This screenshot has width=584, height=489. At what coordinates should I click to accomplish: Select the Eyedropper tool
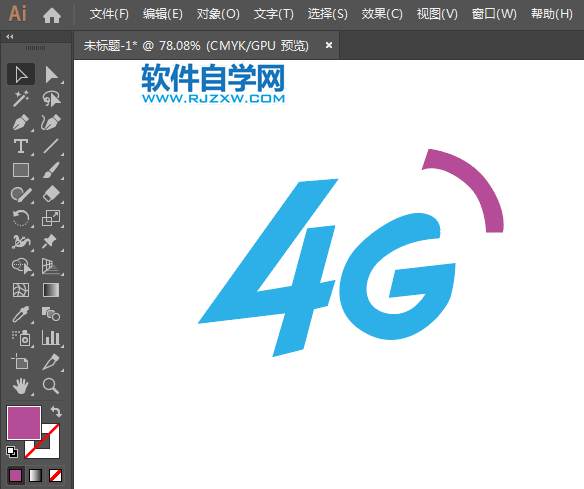[x=21, y=314]
